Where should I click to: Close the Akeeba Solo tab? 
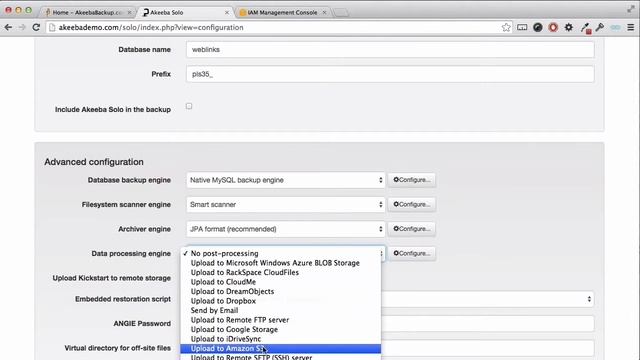click(227, 13)
